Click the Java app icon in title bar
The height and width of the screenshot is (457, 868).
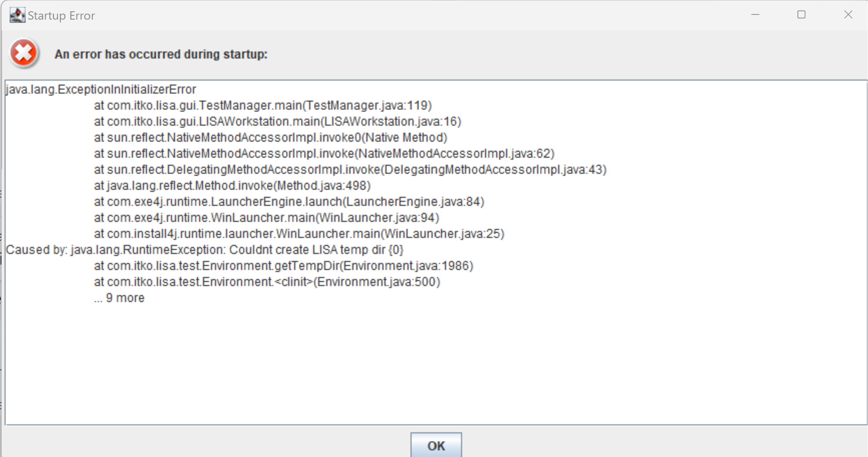click(17, 15)
